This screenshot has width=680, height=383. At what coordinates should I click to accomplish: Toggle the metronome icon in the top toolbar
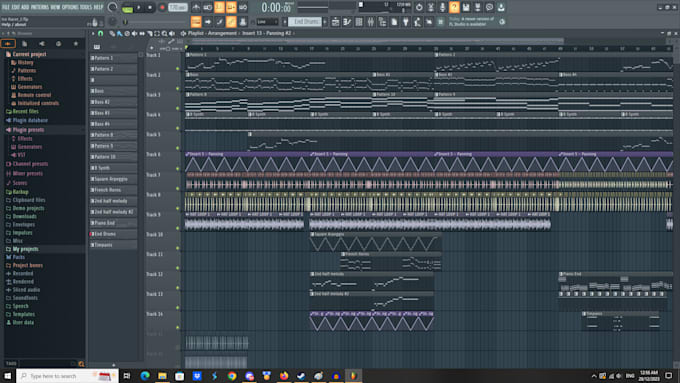click(x=196, y=7)
